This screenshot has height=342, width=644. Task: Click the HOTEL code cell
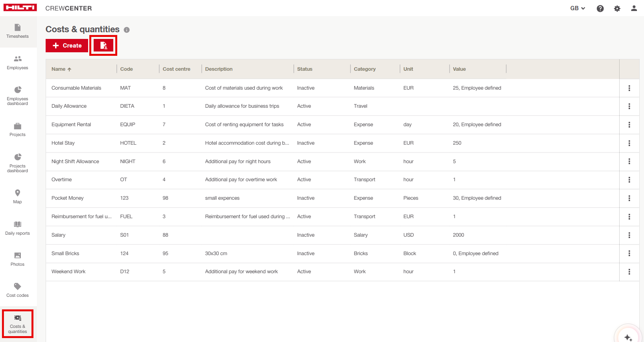pos(128,143)
